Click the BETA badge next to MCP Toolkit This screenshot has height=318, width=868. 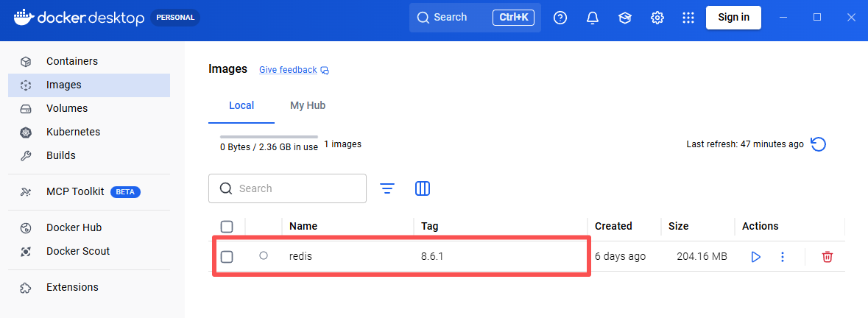(x=126, y=192)
